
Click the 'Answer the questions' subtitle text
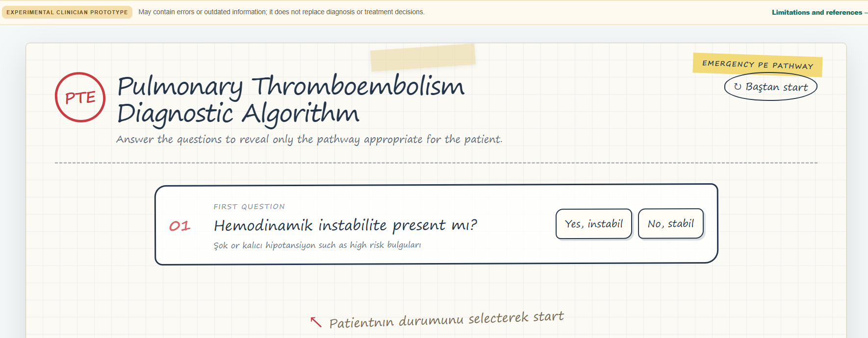click(x=309, y=140)
